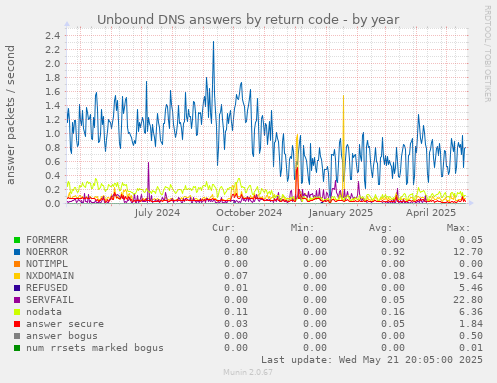This screenshot has width=497, height=383.
Task: Click the NXDOMAIN current value 0.07
Action: (236, 276)
